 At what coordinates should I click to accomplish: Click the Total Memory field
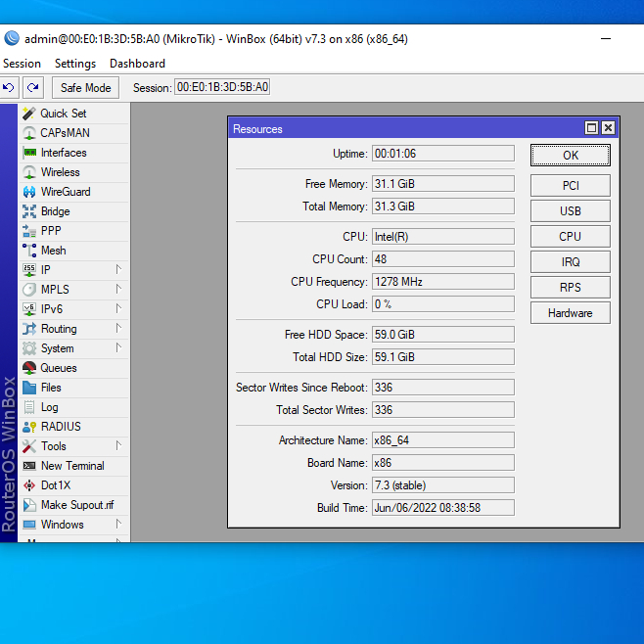point(443,207)
